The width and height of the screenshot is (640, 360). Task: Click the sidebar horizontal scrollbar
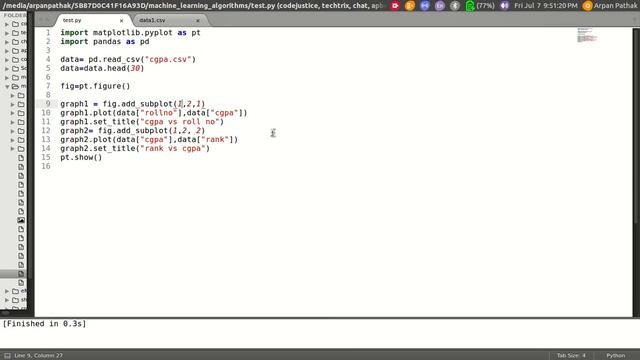[x=6, y=313]
